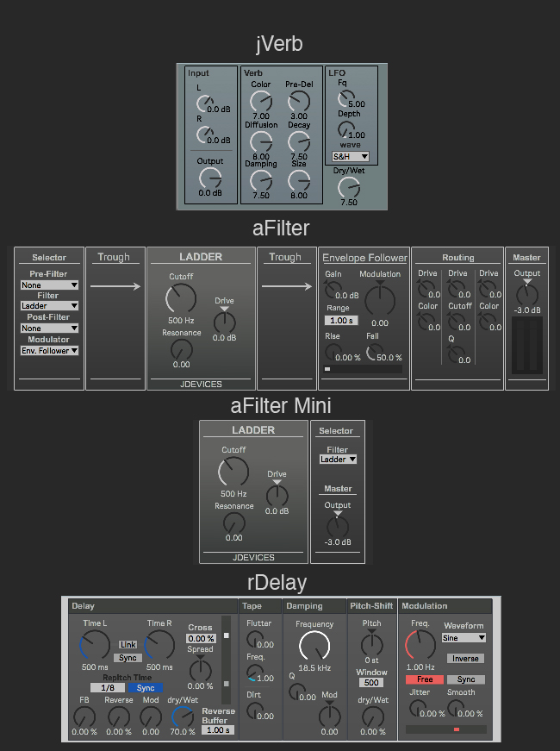Open the aFilter Mini Filter dropdown

[338, 460]
